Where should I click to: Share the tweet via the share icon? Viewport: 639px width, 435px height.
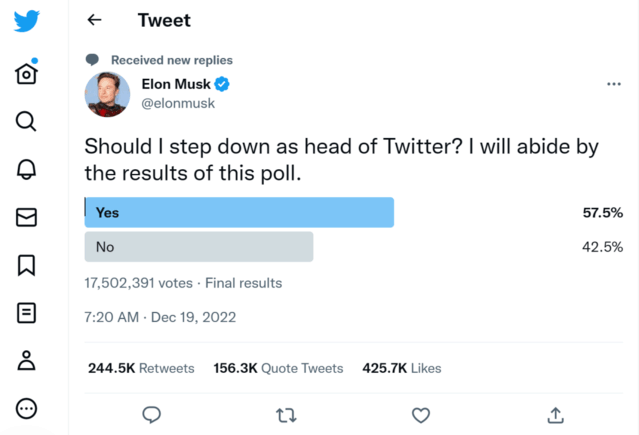click(556, 414)
